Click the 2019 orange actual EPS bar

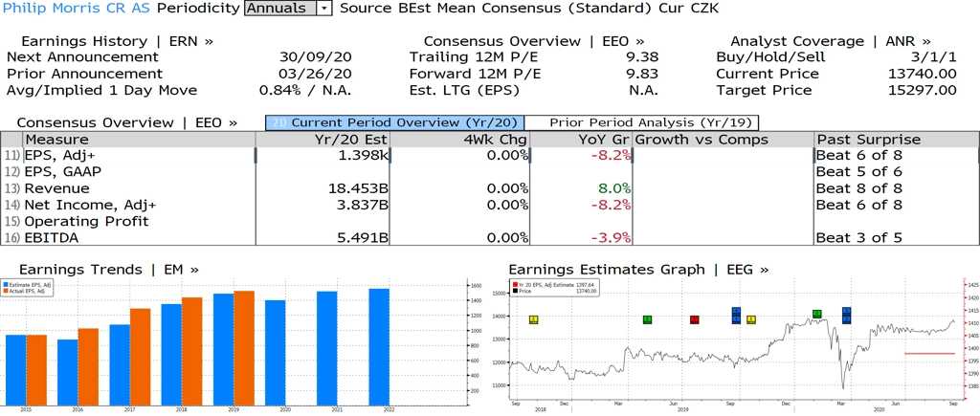coord(244,348)
